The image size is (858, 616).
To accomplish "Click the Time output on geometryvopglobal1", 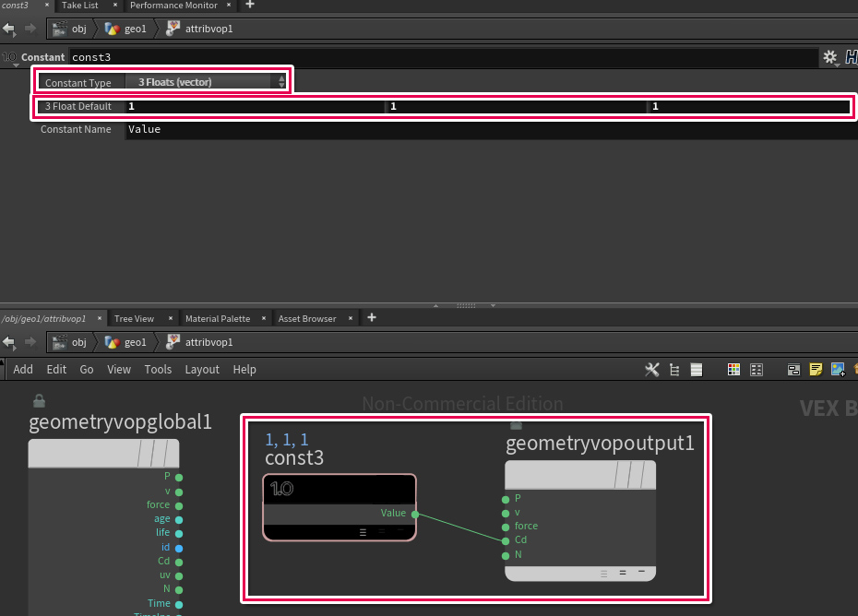I will (x=179, y=604).
